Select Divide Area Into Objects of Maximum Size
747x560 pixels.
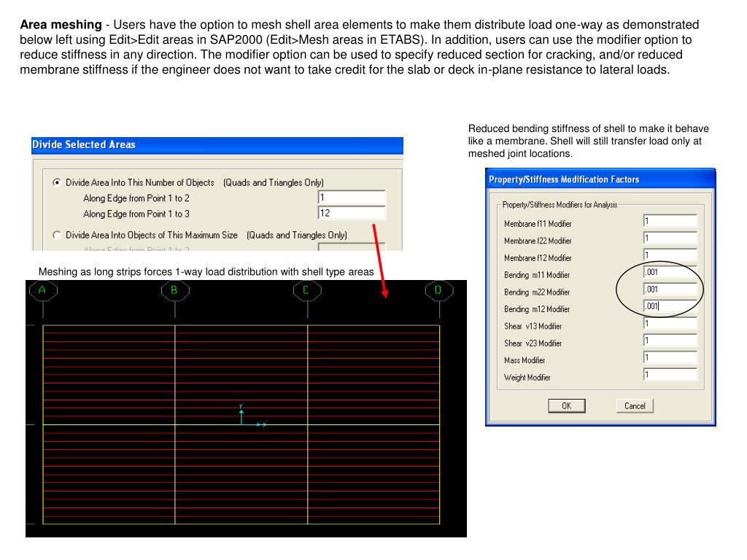coord(57,235)
